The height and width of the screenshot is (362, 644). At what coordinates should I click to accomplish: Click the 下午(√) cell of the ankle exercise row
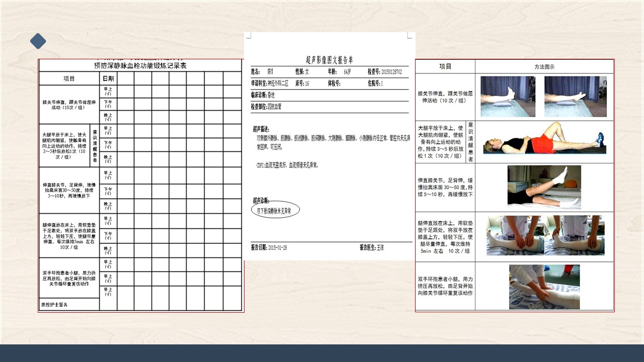[x=108, y=104]
